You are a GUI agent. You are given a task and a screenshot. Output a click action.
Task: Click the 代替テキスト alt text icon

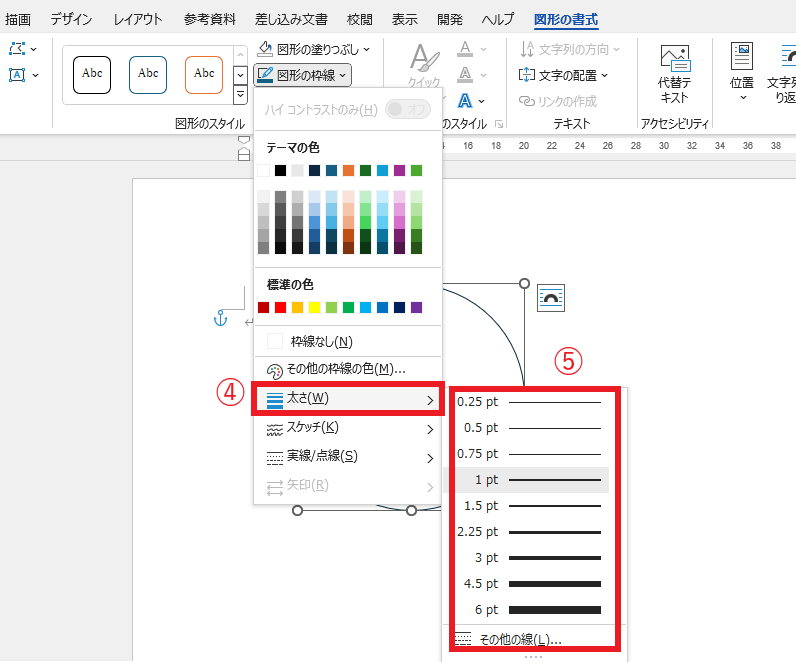coord(675,58)
